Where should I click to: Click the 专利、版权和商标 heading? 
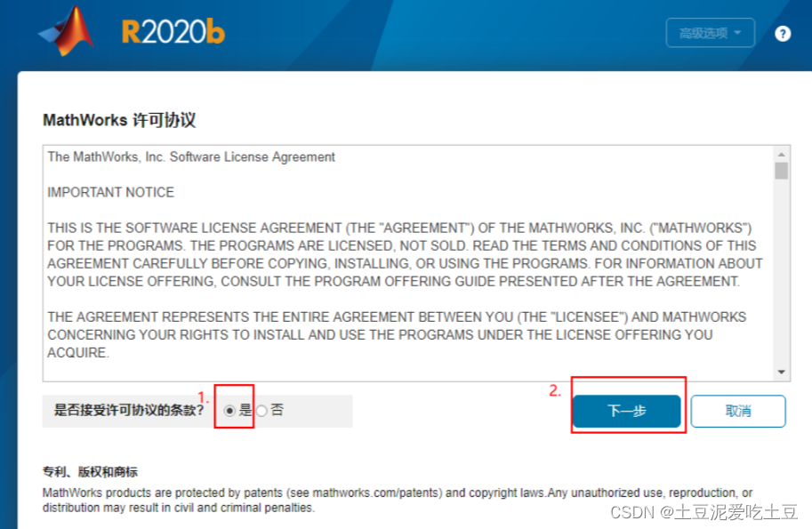[90, 471]
